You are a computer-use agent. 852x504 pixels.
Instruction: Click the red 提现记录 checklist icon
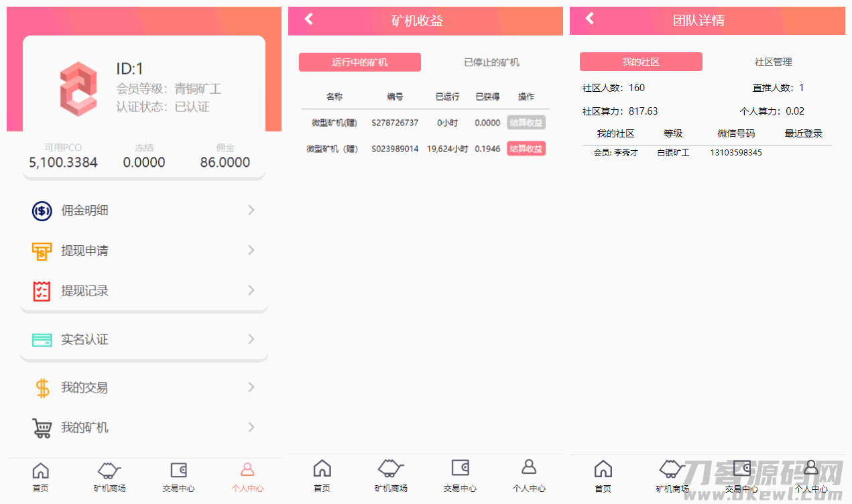(42, 291)
